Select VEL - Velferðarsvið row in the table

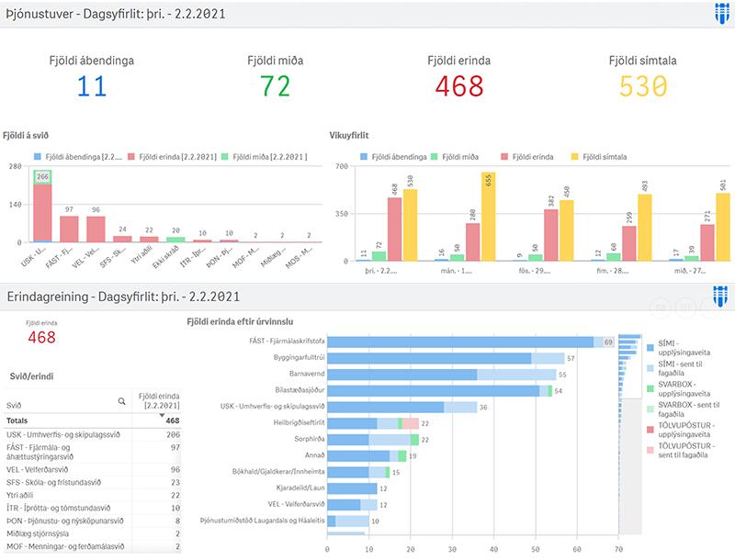93,469
